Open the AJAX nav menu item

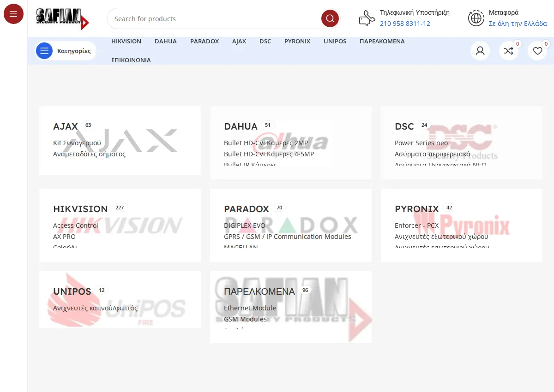(239, 41)
